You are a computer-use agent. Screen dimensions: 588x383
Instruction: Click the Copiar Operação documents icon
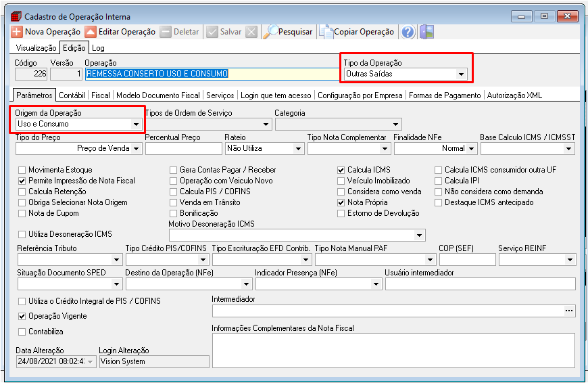326,32
